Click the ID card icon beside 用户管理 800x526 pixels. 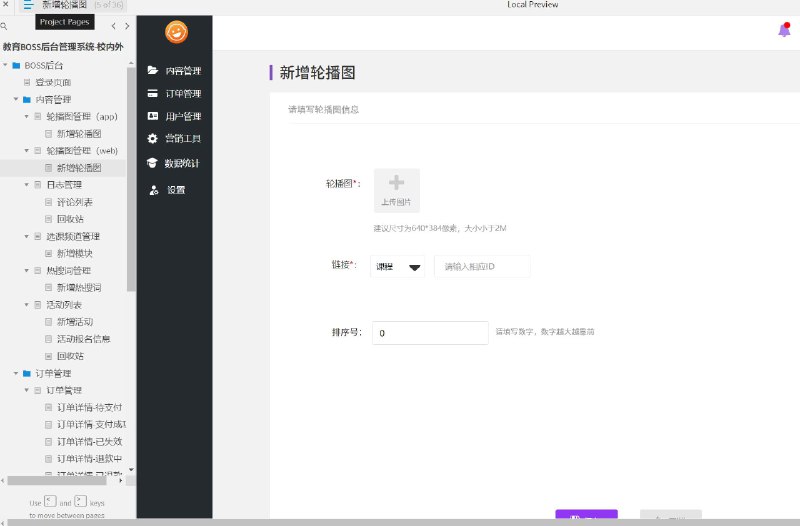click(153, 116)
